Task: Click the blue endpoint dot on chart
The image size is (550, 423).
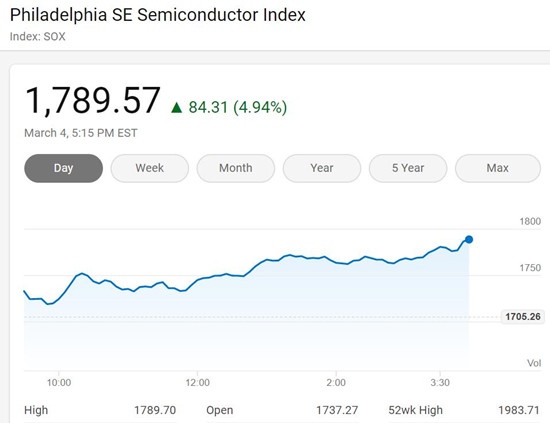Action: pyautogui.click(x=469, y=240)
